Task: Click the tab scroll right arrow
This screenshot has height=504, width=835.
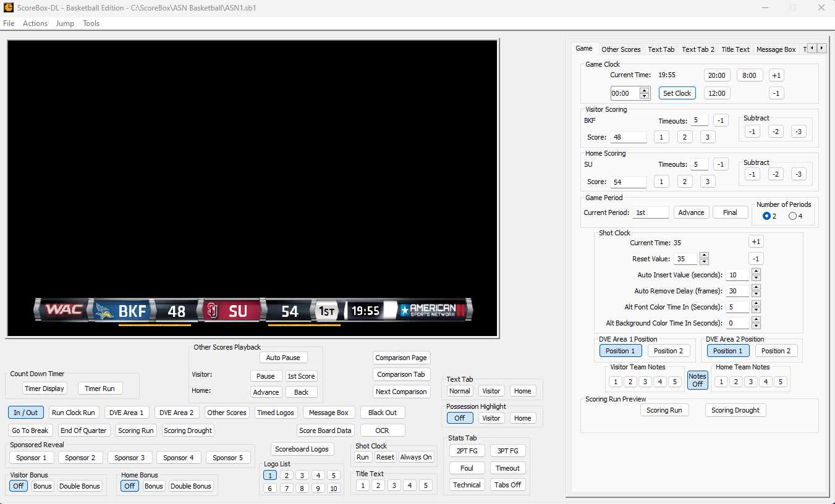Action: click(822, 48)
